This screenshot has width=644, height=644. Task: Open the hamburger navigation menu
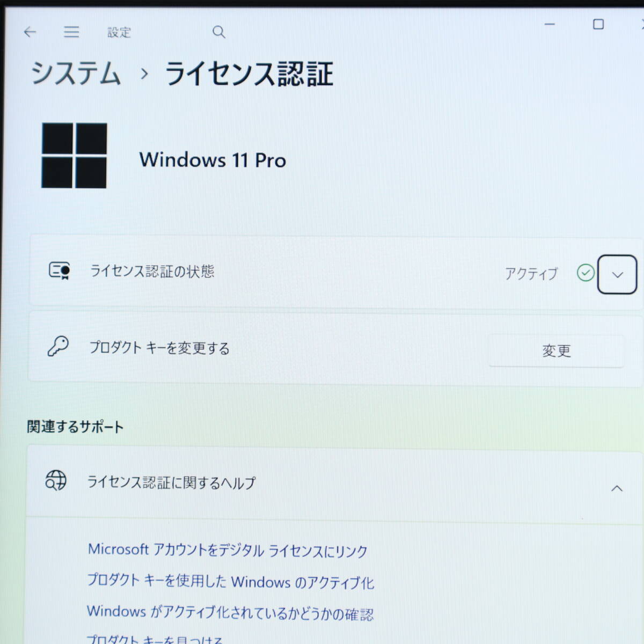71,32
